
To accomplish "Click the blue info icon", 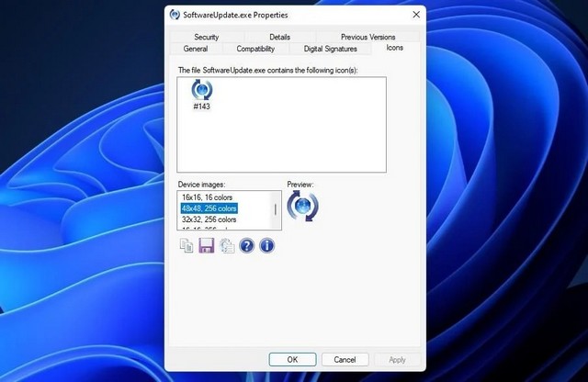I will [x=267, y=245].
